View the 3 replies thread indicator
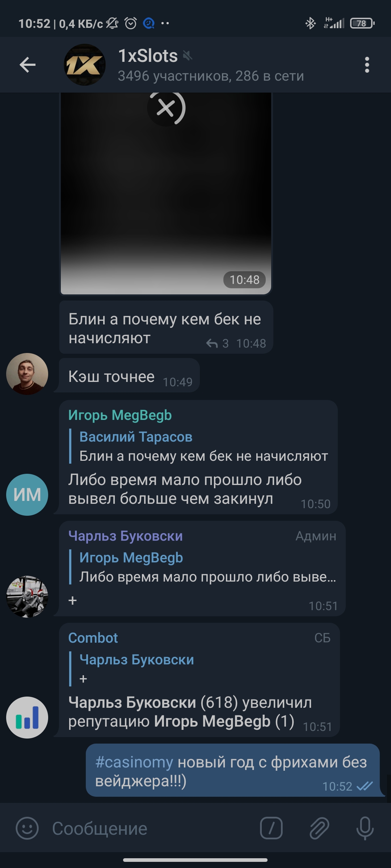This screenshot has height=868, width=391. coord(217,343)
